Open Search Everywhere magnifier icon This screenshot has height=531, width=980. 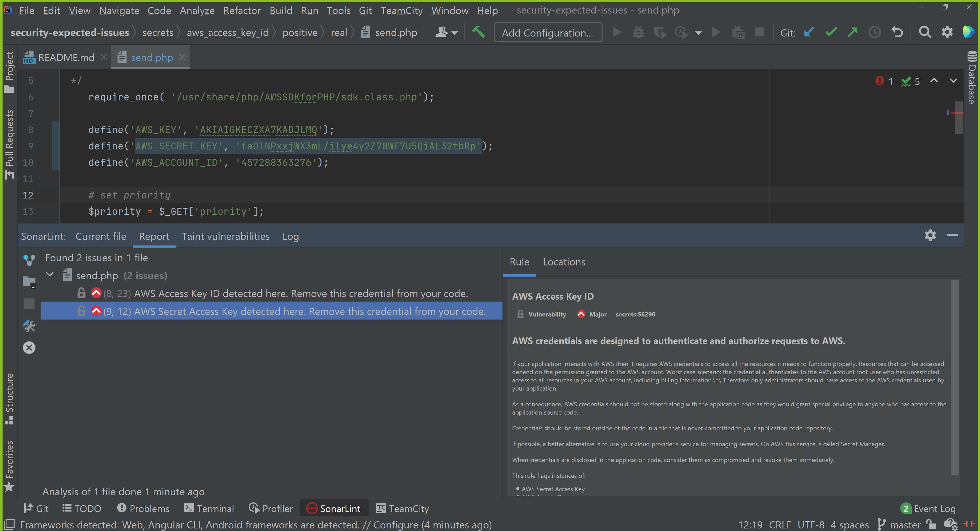925,32
